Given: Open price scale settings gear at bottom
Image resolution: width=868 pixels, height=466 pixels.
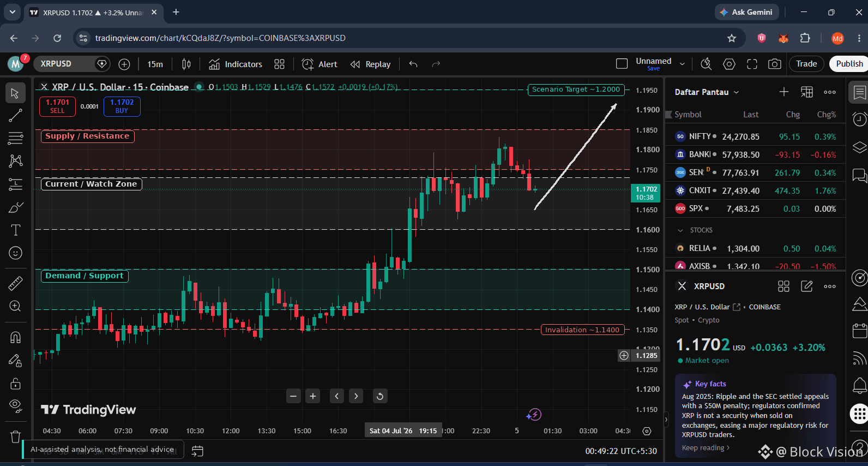Looking at the screenshot, I should 647,431.
